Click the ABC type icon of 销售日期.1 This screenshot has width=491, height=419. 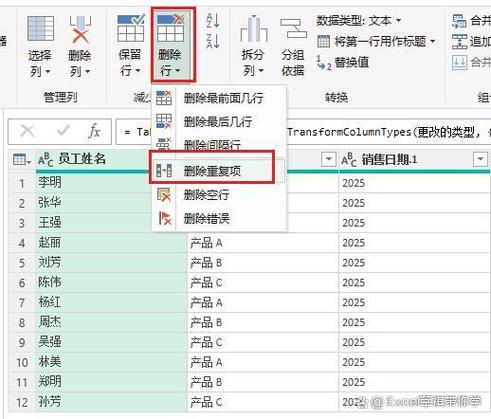click(x=349, y=160)
